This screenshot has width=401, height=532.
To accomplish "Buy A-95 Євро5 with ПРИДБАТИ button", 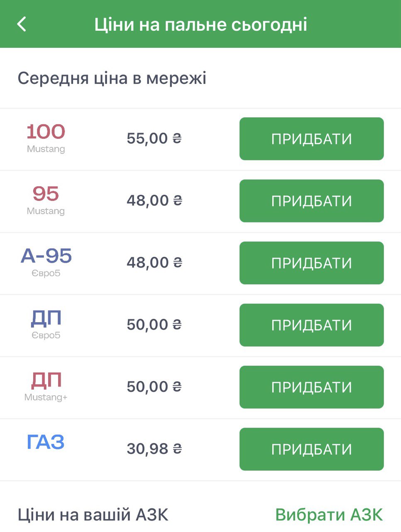I will [311, 263].
